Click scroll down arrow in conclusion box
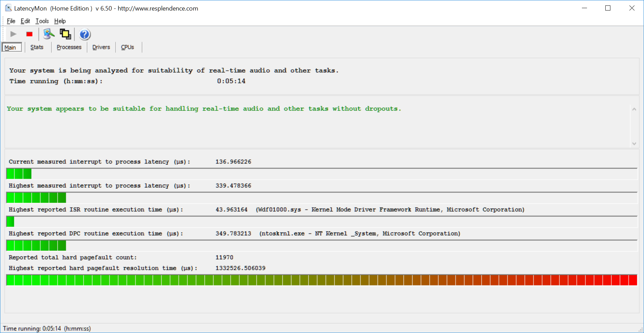This screenshot has height=333, width=644. click(634, 144)
